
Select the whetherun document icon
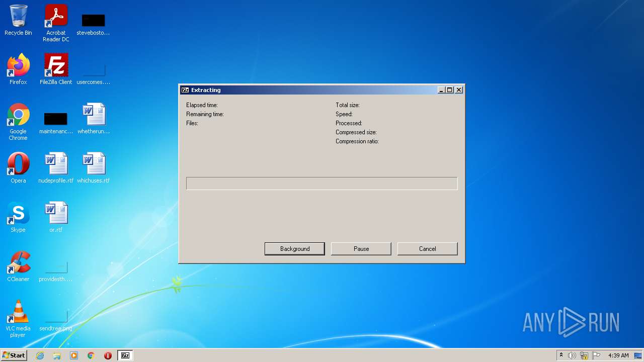pos(94,119)
